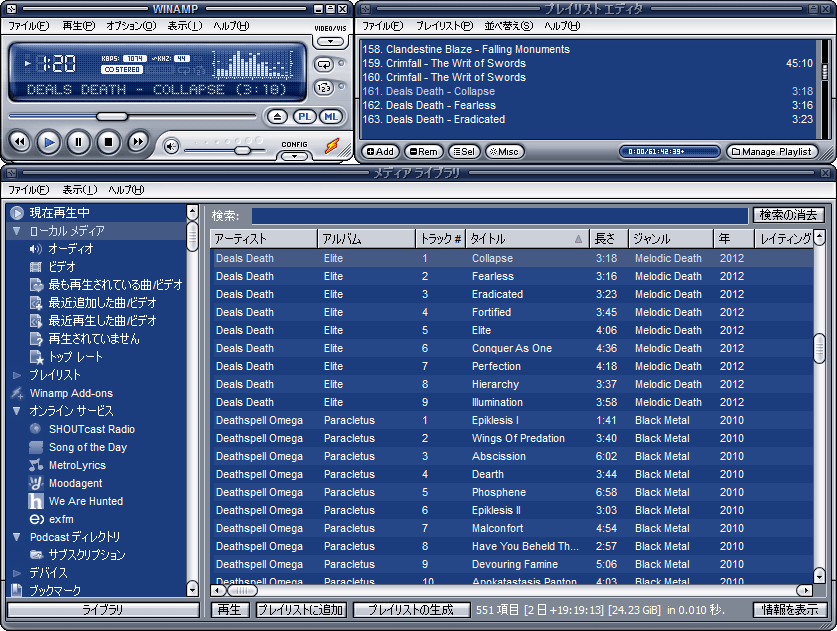Screen dimensions: 837x631
Task: Select オーディオ in the library tree
Action: (71, 249)
